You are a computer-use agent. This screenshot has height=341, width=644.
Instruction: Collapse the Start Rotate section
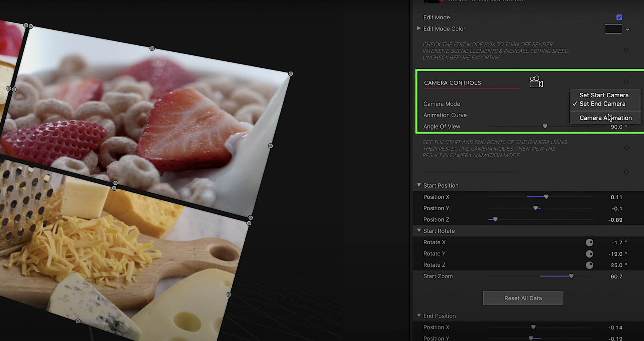[x=419, y=230]
